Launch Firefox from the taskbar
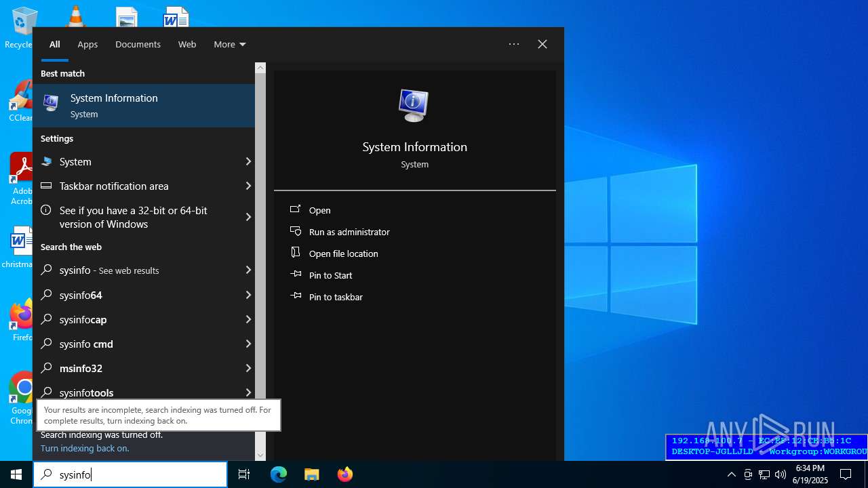The image size is (868, 488). pyautogui.click(x=344, y=474)
